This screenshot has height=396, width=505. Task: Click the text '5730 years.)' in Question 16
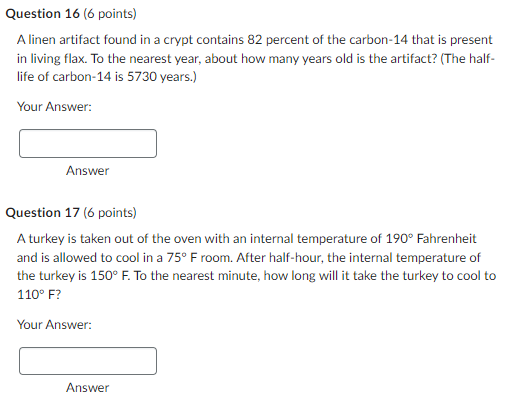pos(162,77)
